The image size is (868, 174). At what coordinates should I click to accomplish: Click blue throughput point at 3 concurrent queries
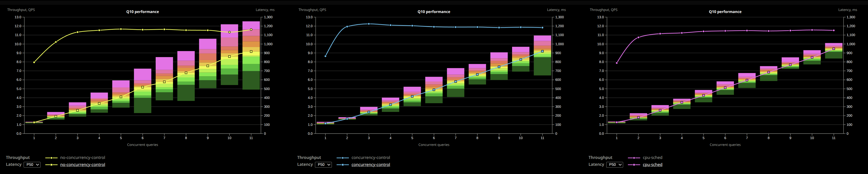[x=369, y=24]
